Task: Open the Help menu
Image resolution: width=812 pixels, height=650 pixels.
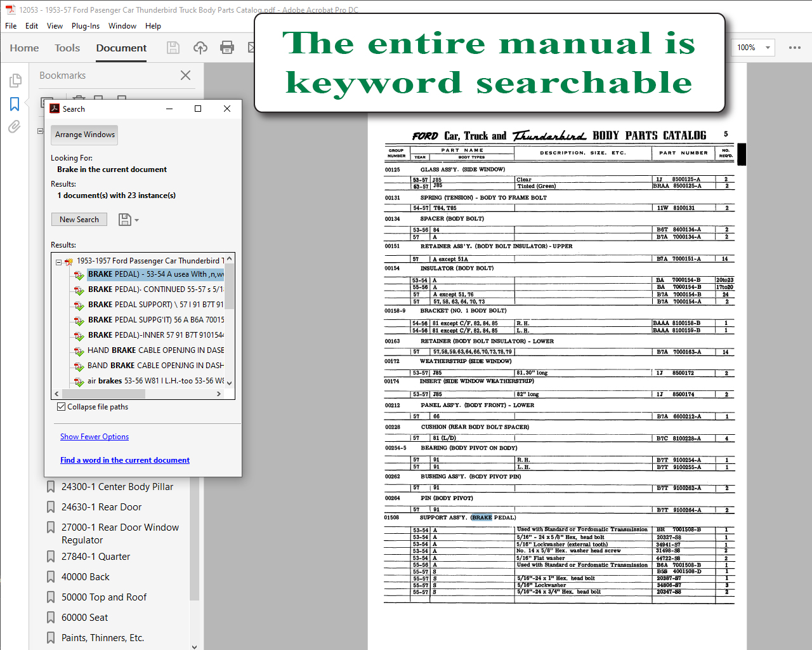Action: 153,26
